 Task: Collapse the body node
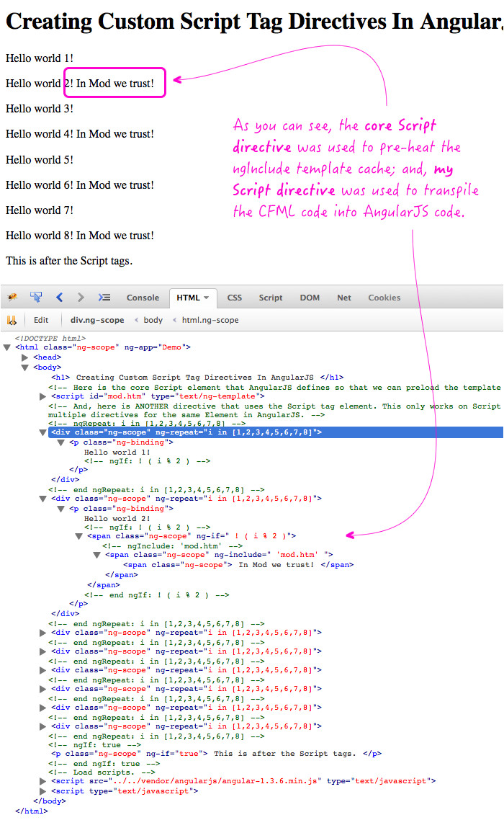(24, 367)
